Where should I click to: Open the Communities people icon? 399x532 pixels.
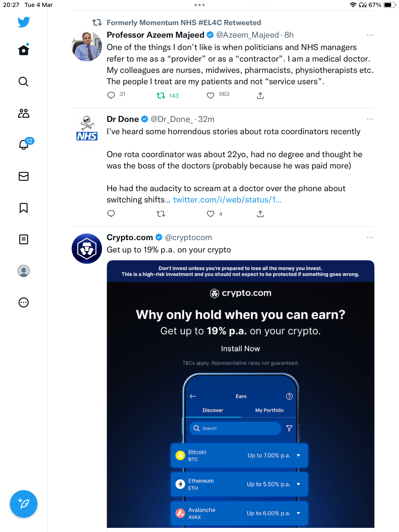pyautogui.click(x=24, y=113)
